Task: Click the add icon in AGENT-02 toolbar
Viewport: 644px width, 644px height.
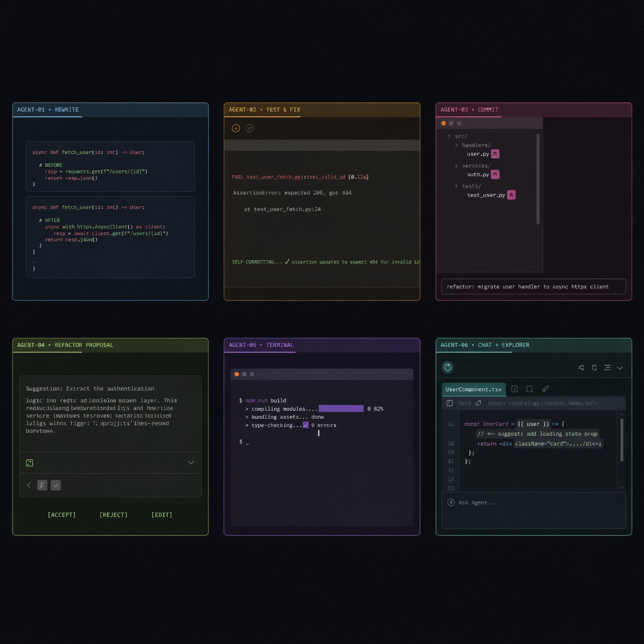Action: [236, 128]
